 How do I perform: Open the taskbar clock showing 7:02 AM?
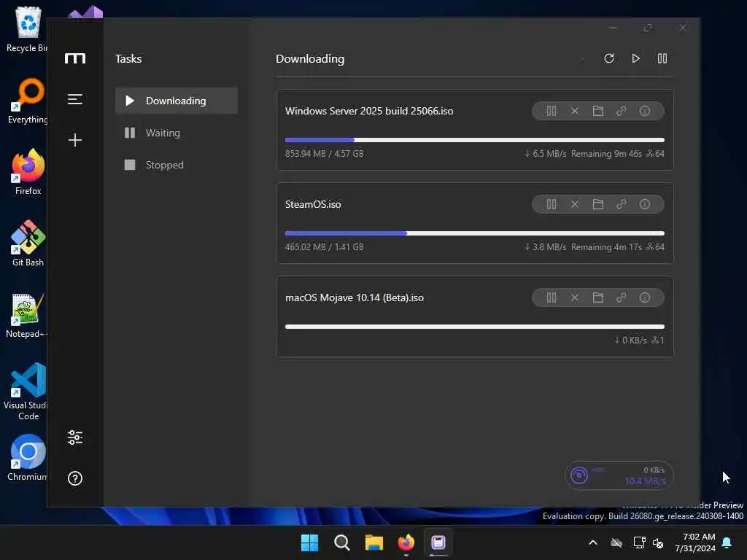(695, 542)
